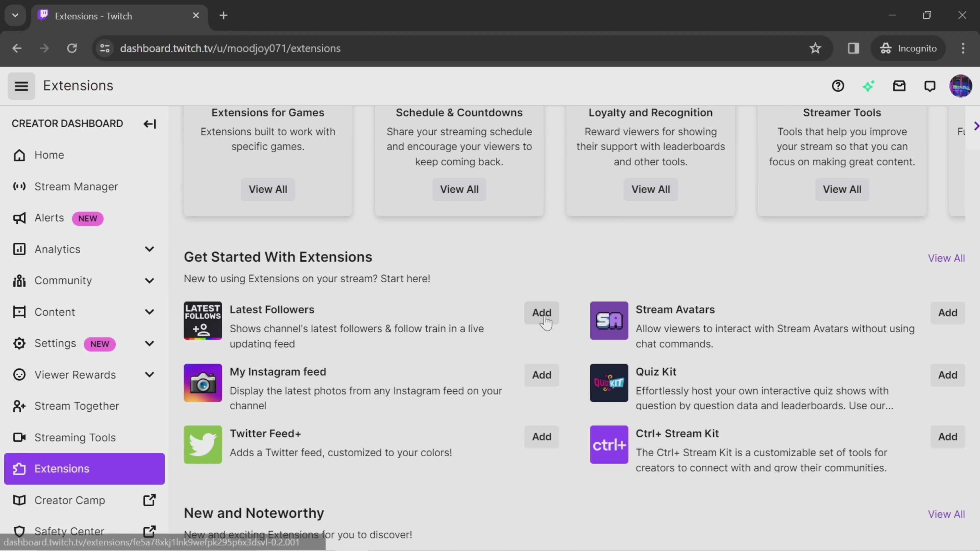
Task: Open Chrome's three-dot menu
Action: 963,48
